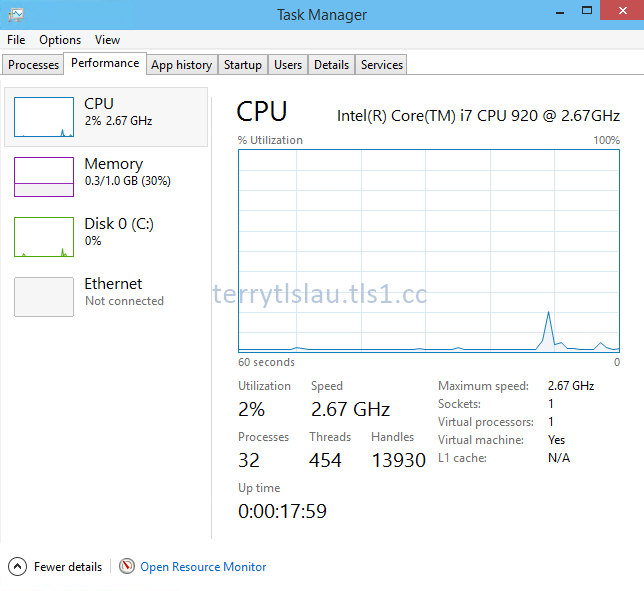644x591 pixels.
Task: Click the Processes count 32
Action: (x=249, y=460)
